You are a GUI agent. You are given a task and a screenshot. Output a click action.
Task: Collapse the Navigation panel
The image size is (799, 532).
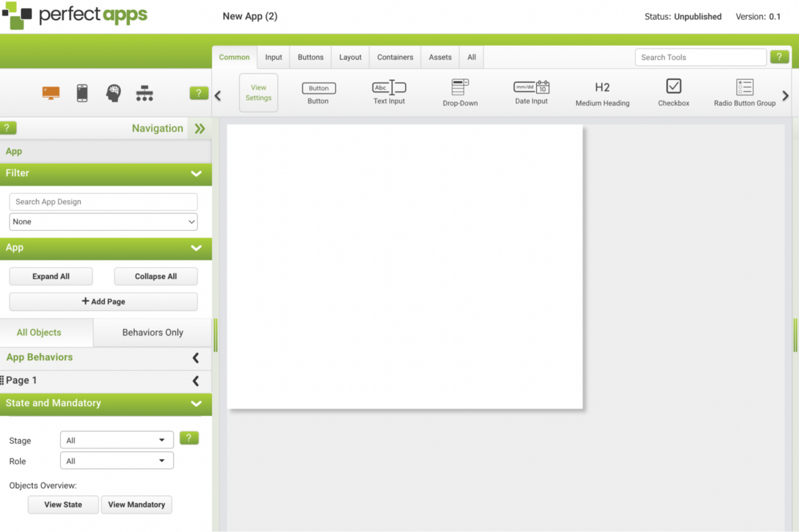(199, 128)
